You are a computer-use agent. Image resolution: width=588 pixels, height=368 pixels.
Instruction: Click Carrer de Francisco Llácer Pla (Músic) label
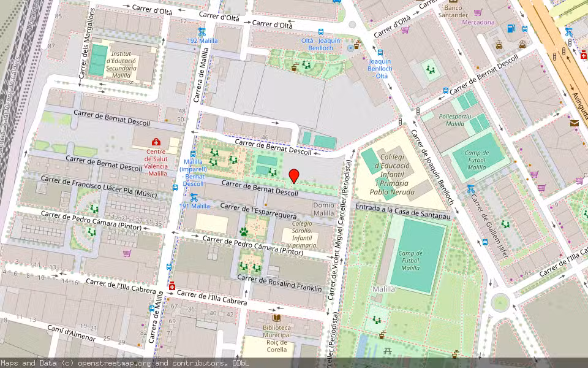pyautogui.click(x=99, y=186)
